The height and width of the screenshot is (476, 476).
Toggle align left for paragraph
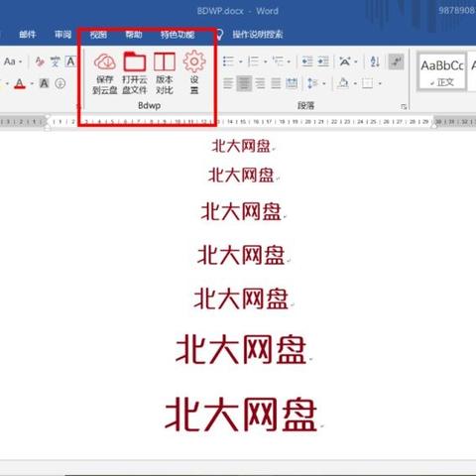228,83
